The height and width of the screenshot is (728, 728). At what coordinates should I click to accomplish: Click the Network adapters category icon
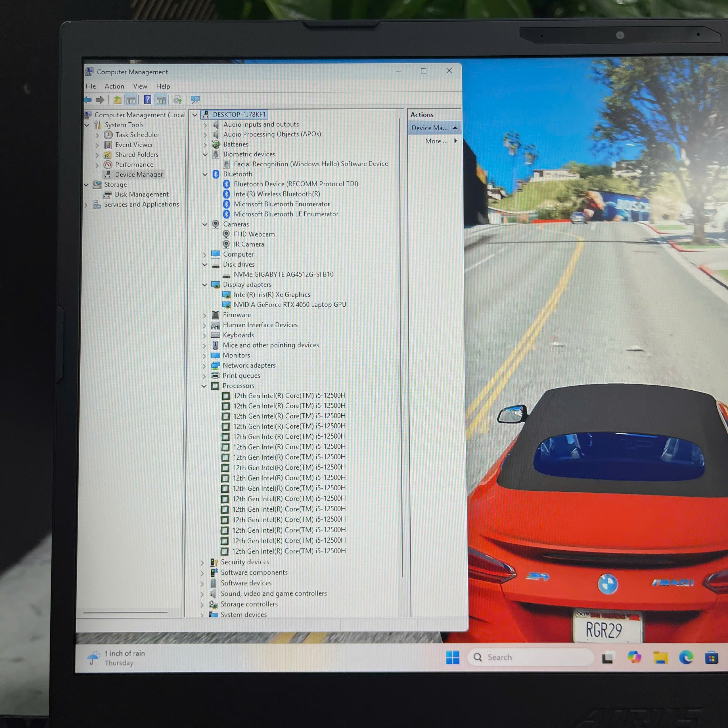pos(216,365)
